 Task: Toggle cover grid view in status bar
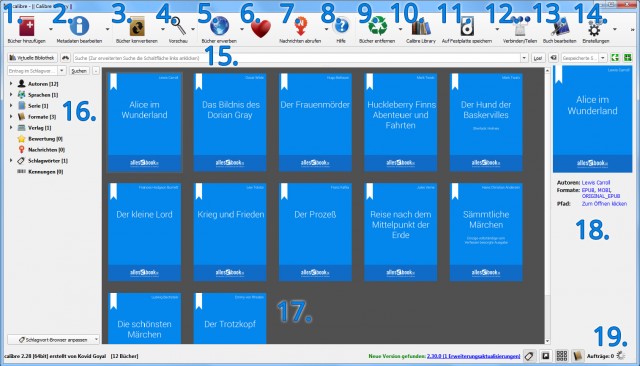coord(562,356)
